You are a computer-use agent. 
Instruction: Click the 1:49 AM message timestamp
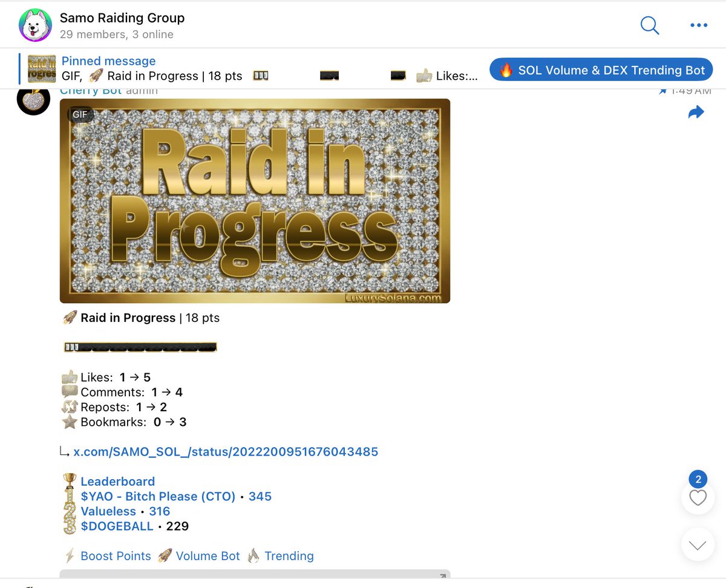point(690,91)
